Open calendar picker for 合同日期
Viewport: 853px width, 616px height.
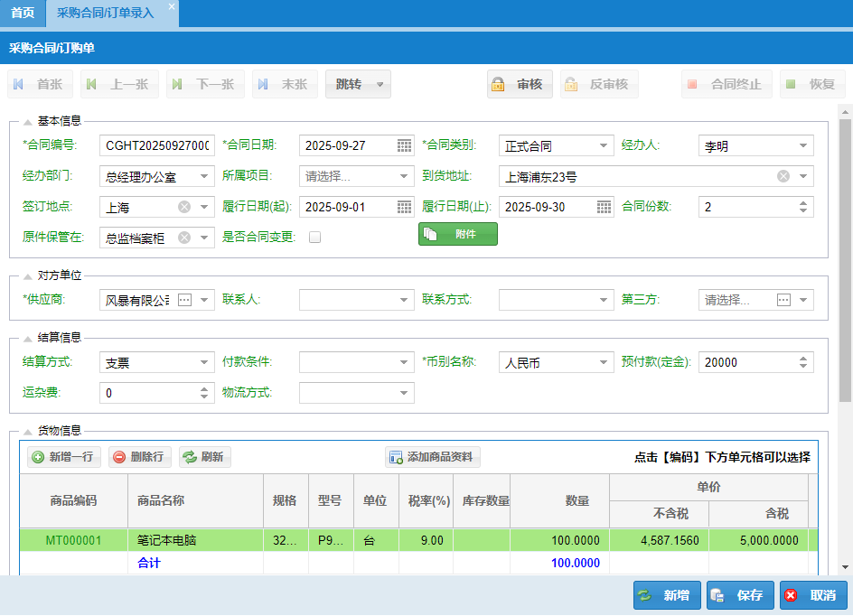[x=405, y=145]
